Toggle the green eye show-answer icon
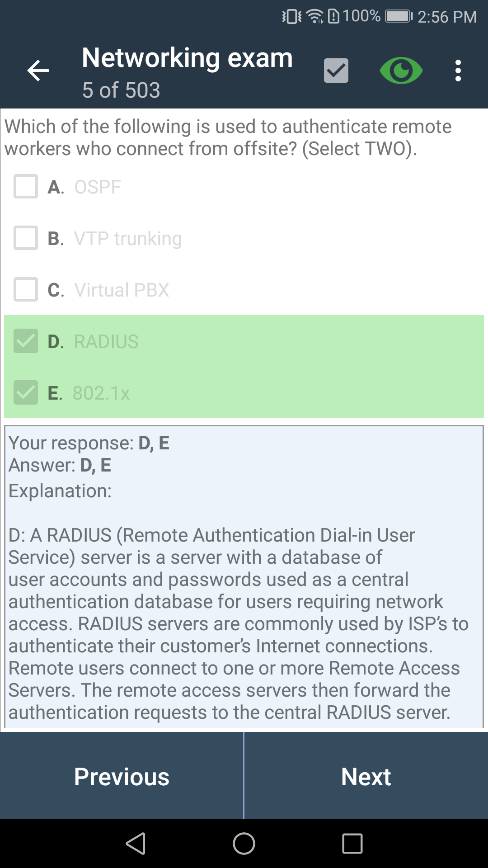Screen dimensions: 488x868 pyautogui.click(x=401, y=71)
